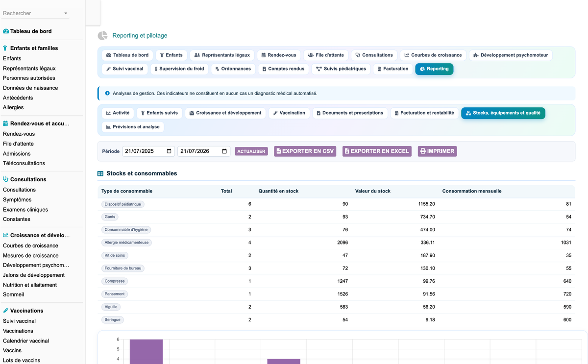
Task: Open Personnes autorisées sidebar link
Action: [29, 78]
